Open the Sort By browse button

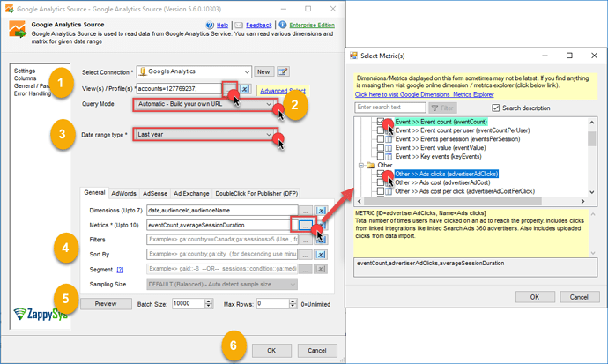click(x=306, y=255)
